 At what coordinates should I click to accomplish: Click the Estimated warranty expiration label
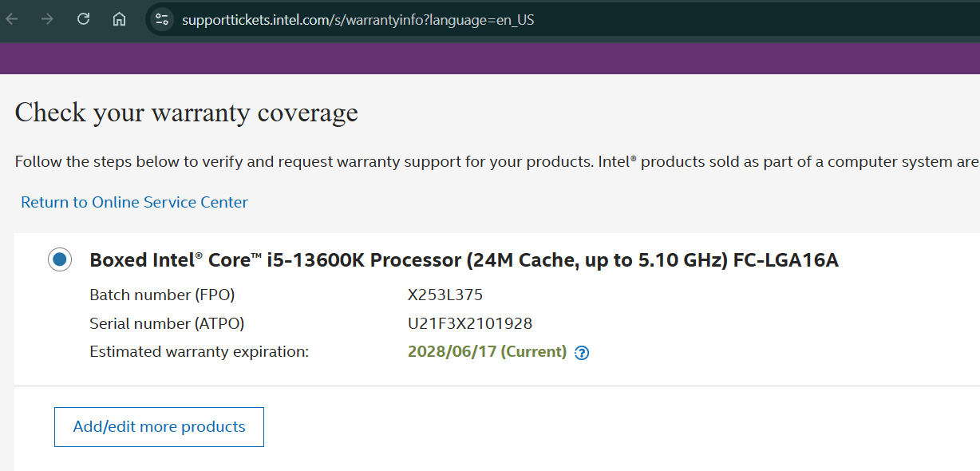[x=199, y=352]
